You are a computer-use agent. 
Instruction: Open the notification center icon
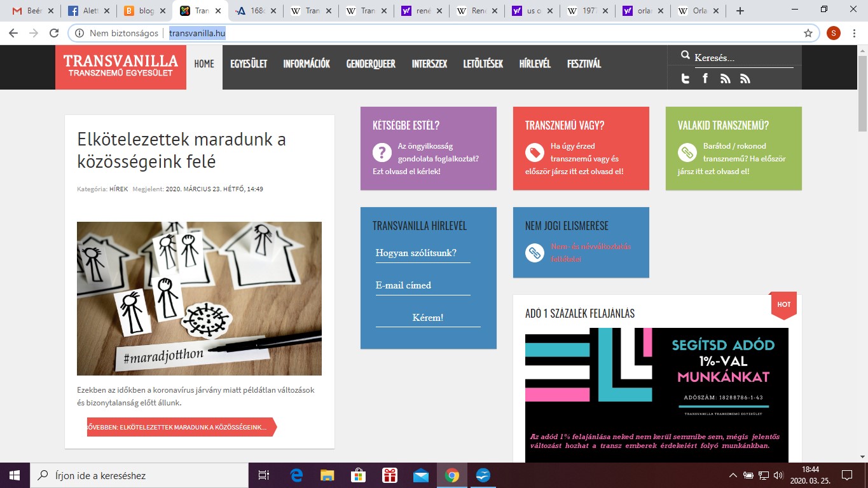pos(847,475)
